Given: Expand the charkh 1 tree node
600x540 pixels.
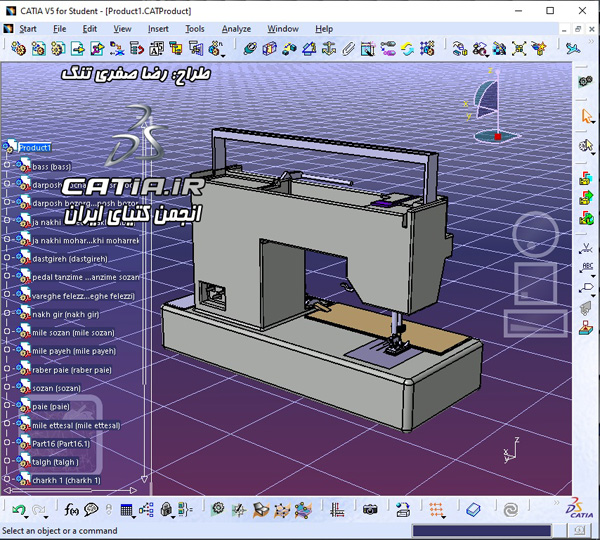Looking at the screenshot, I should 7,479.
